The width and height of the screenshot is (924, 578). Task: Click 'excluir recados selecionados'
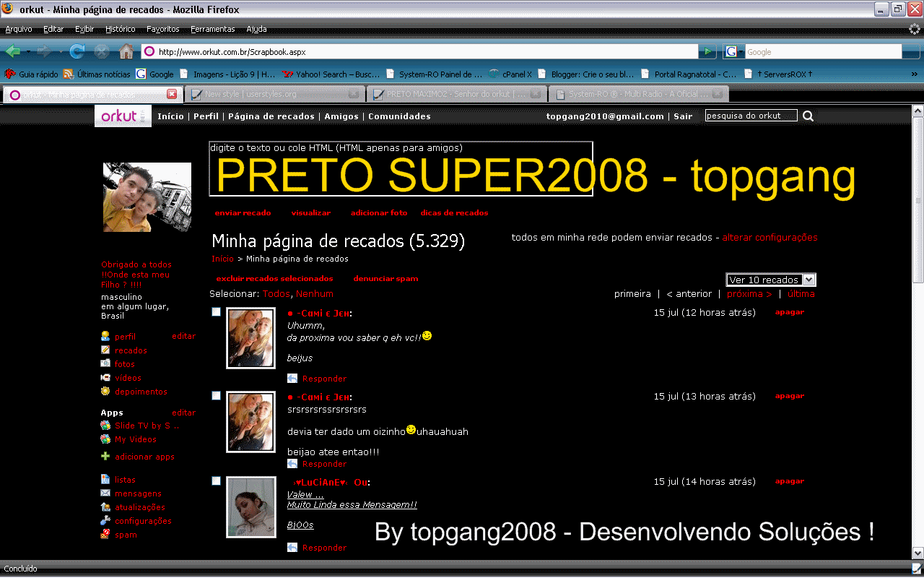(275, 279)
